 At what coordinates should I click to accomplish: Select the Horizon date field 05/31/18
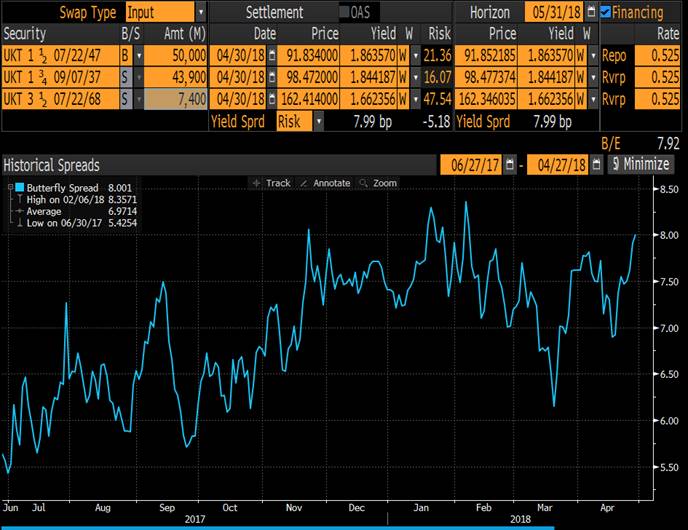pos(554,12)
